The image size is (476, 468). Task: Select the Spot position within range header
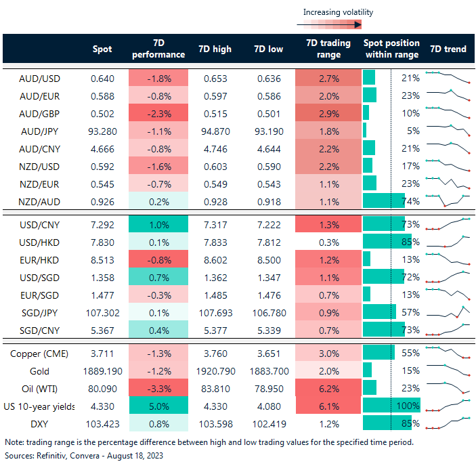[391, 49]
